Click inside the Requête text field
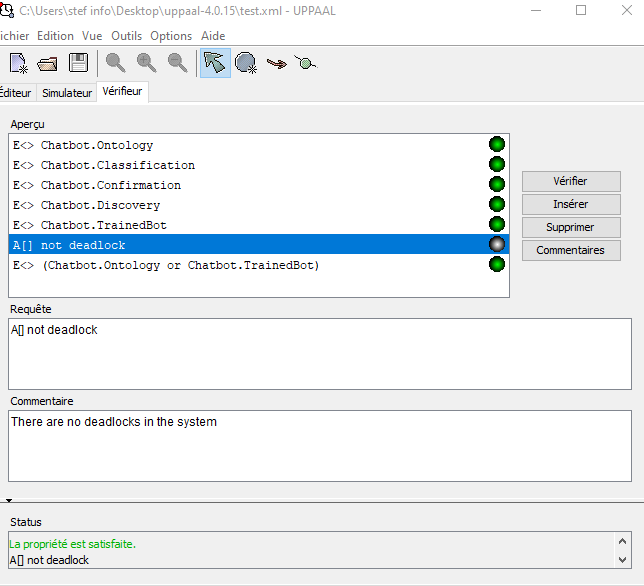 320,354
